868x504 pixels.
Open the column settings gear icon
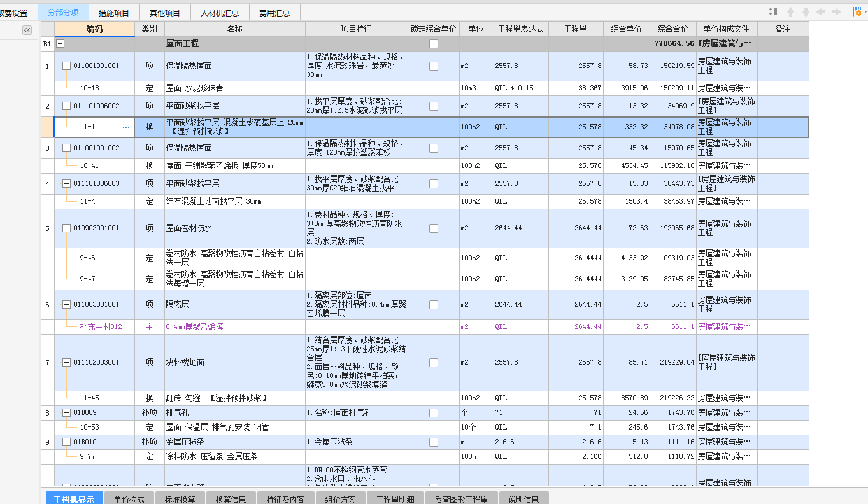pyautogui.click(x=857, y=12)
